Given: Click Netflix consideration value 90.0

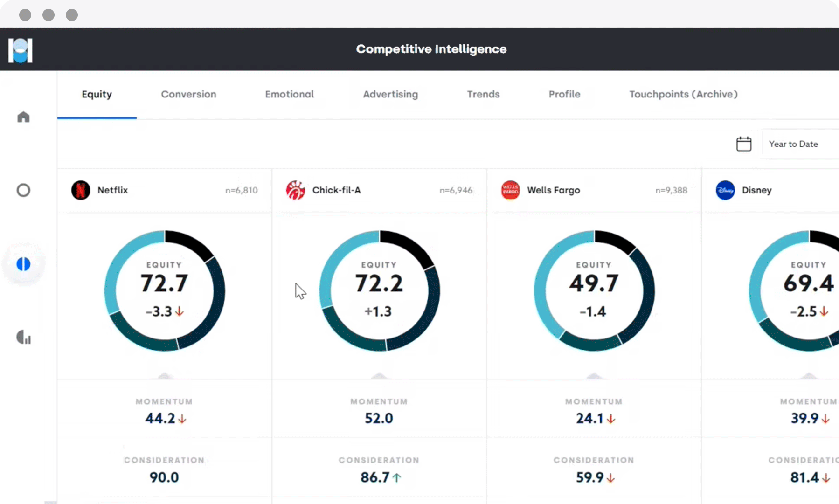Looking at the screenshot, I should click(164, 477).
